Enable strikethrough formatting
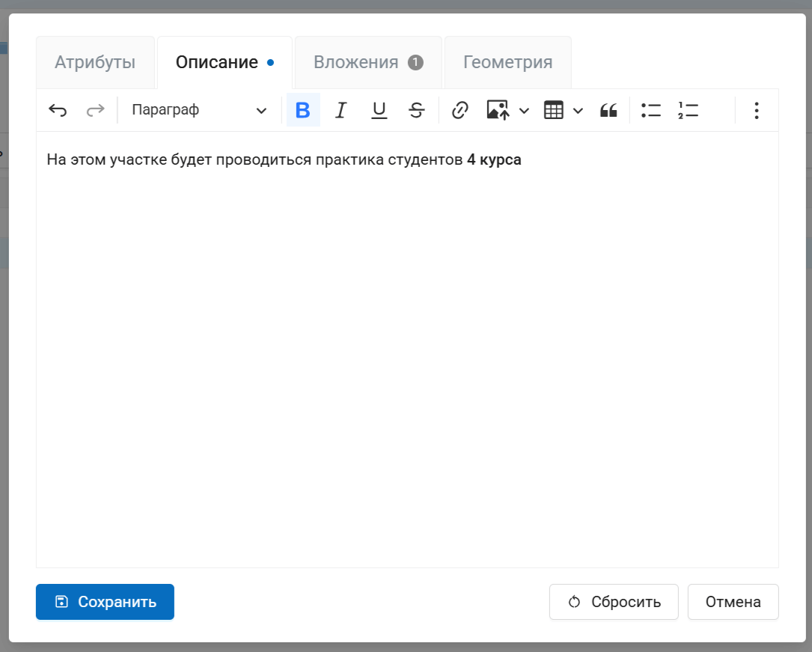 (x=417, y=111)
